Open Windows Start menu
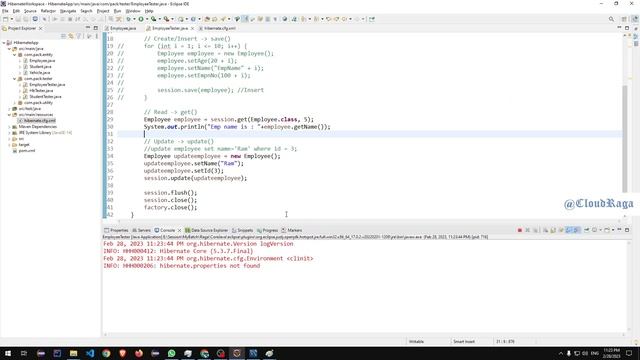 [x=8, y=353]
